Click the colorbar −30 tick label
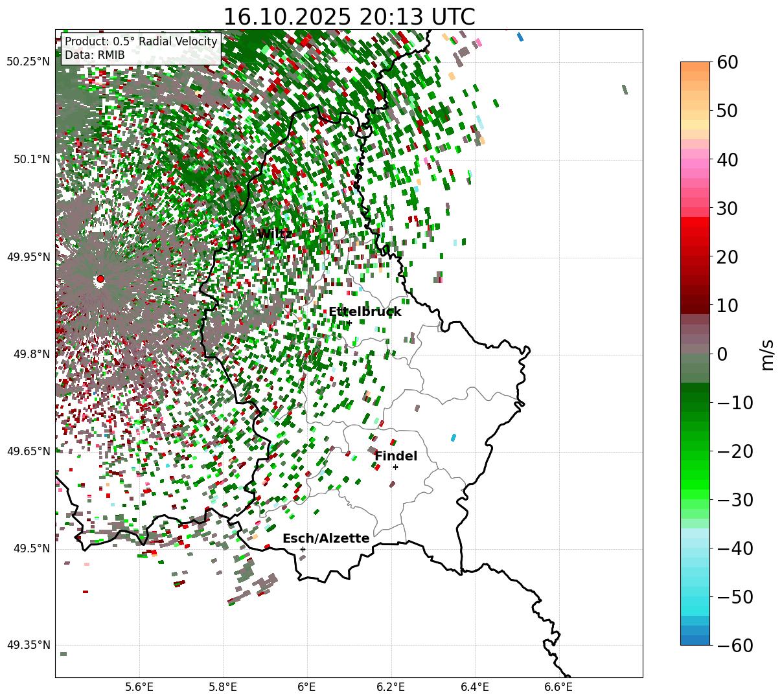This screenshot has width=782, height=700. click(735, 499)
